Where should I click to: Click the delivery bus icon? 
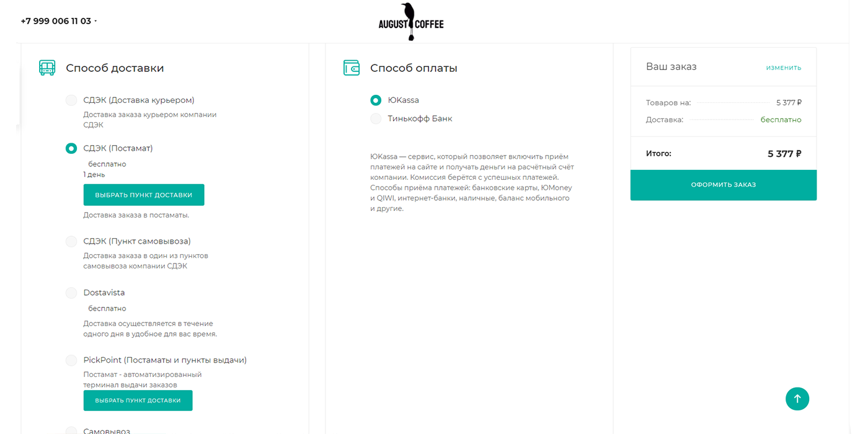(x=47, y=68)
